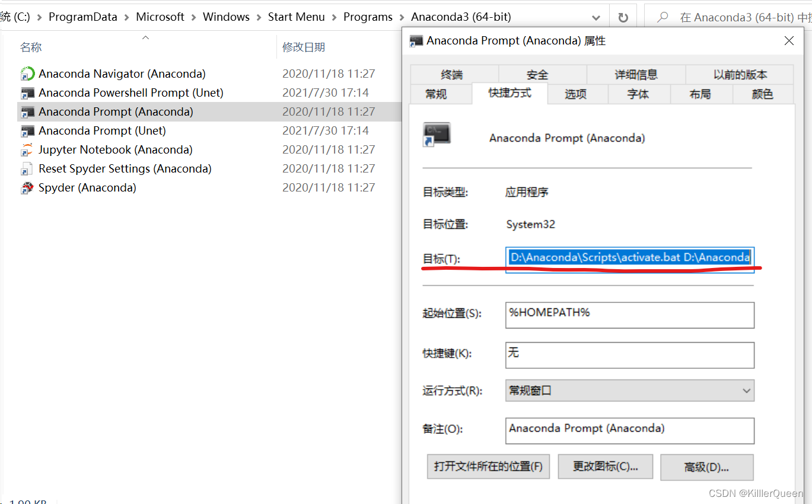The width and height of the screenshot is (812, 504).
Task: Select the Anaconda Navigator (Anaconda) file name
Action: [x=122, y=74]
